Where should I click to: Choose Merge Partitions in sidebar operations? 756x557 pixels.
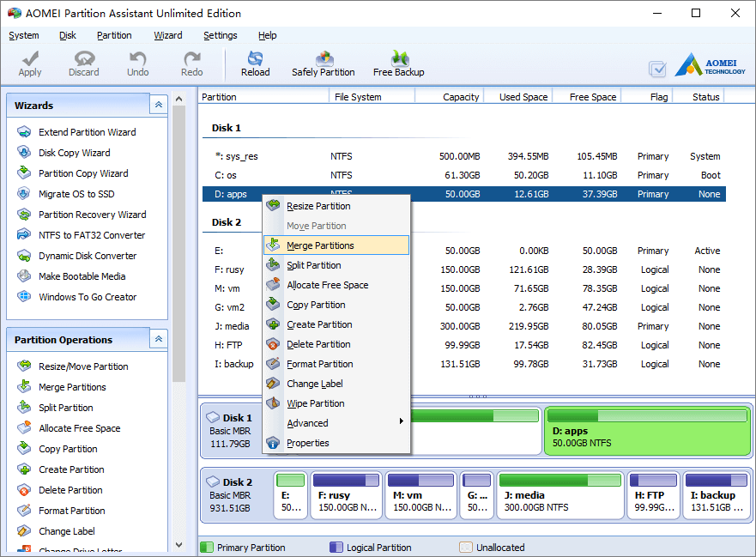(x=72, y=387)
